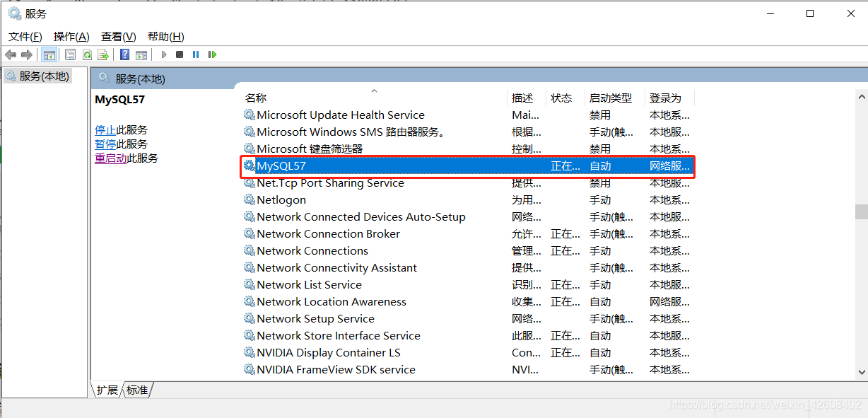Screen dimensions: 868x418
Task: Select Network Location Awareness name
Action: (x=332, y=301)
